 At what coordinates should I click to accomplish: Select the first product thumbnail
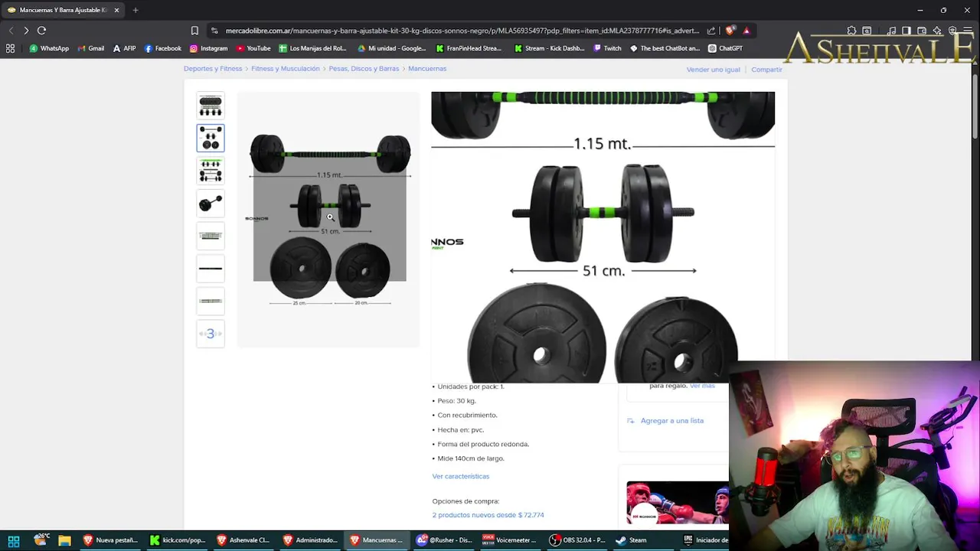pyautogui.click(x=211, y=106)
